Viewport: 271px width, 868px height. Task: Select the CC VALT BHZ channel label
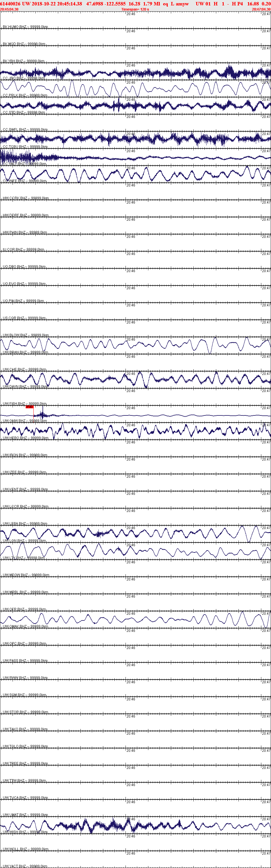tap(25, 164)
